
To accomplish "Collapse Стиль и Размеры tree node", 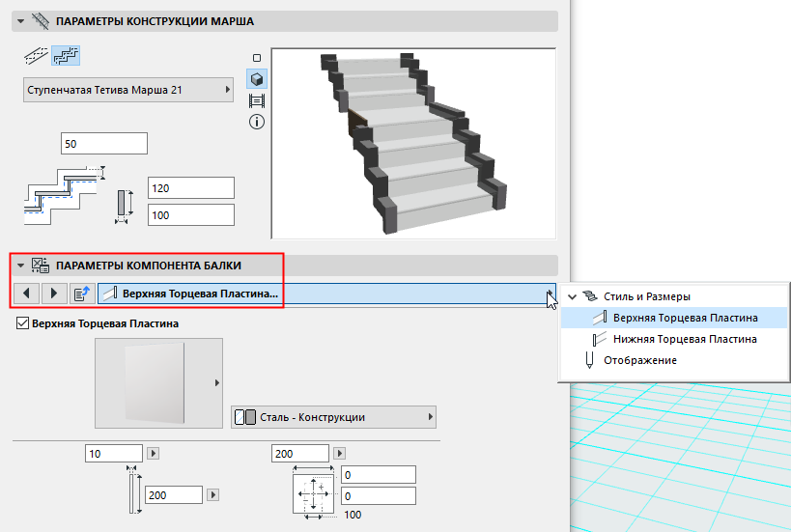I will pyautogui.click(x=572, y=296).
